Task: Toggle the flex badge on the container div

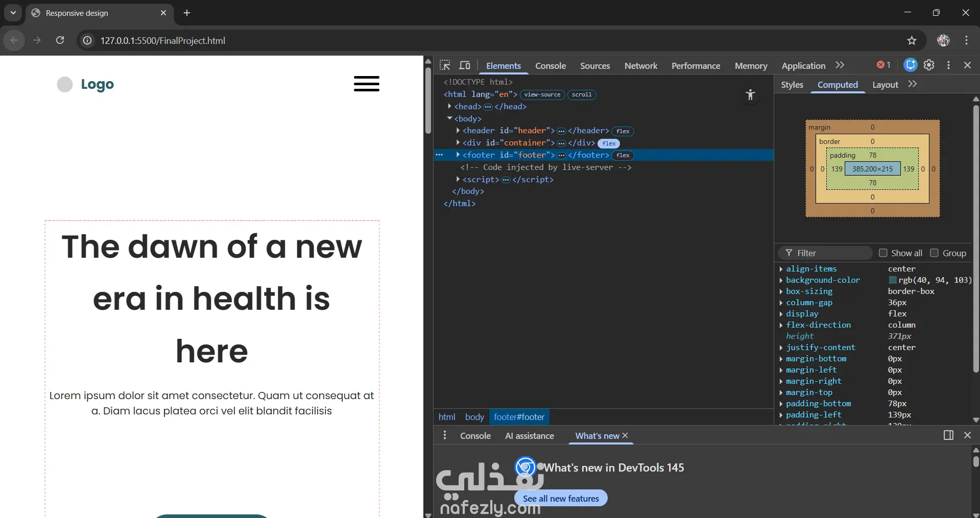Action: coord(609,143)
